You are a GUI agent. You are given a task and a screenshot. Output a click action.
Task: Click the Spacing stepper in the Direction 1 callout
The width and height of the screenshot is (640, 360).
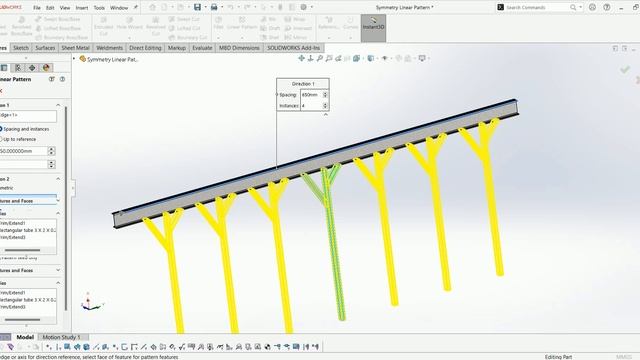pos(325,95)
